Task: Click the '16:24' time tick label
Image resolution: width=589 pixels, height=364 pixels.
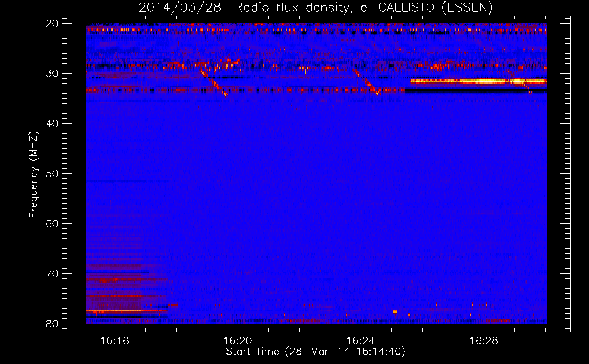Action: [361, 341]
